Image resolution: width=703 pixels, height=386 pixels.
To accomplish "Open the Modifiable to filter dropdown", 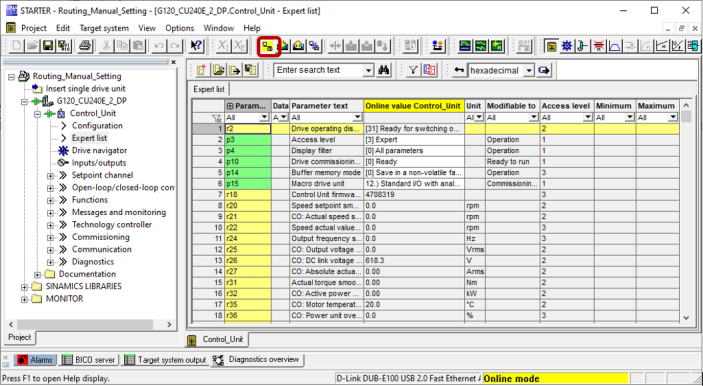I will 534,117.
